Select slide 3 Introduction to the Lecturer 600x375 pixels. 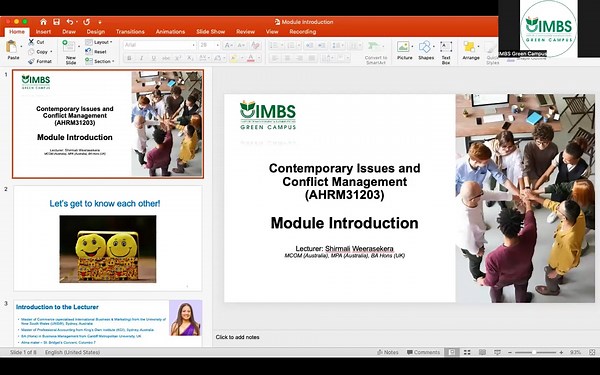(108, 323)
